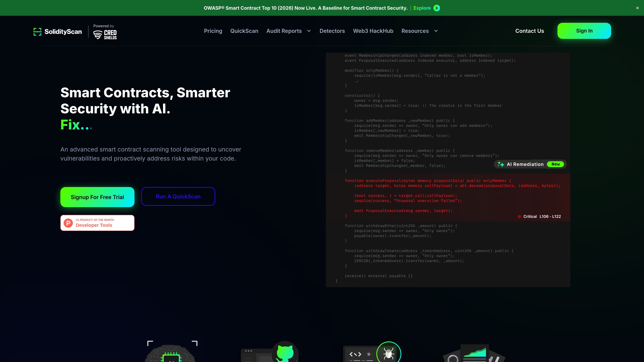
Task: Click the SolidityScan logo
Action: pos(58,32)
